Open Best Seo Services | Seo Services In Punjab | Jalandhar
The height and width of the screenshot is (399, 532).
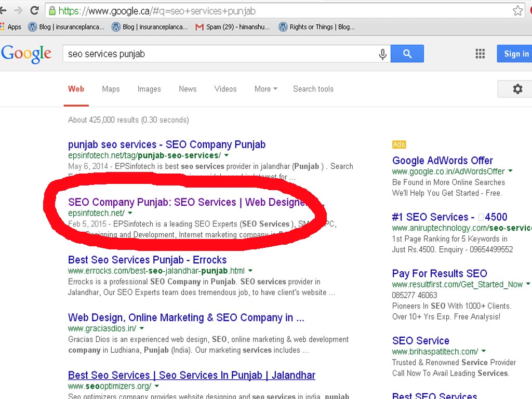click(x=192, y=375)
